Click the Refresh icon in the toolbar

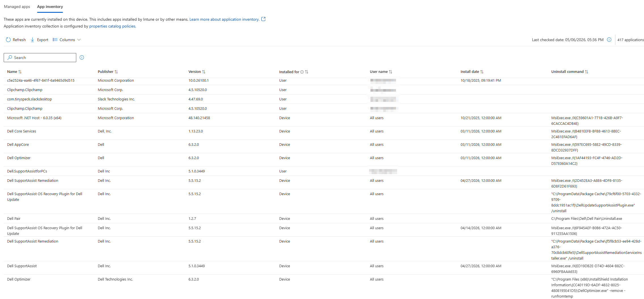(8, 40)
